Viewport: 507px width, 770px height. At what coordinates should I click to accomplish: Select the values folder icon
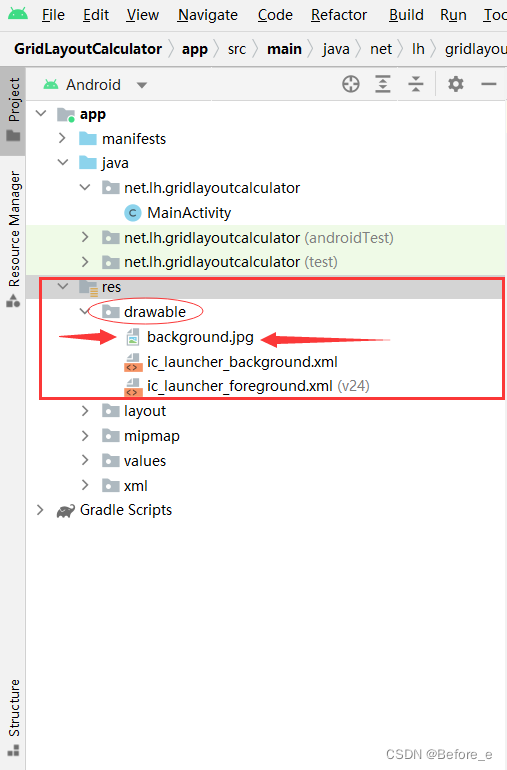[111, 460]
